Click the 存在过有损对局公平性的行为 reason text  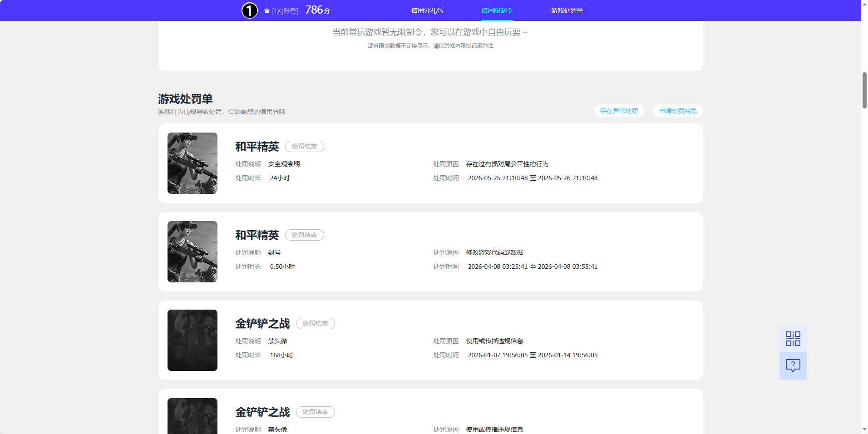[507, 164]
